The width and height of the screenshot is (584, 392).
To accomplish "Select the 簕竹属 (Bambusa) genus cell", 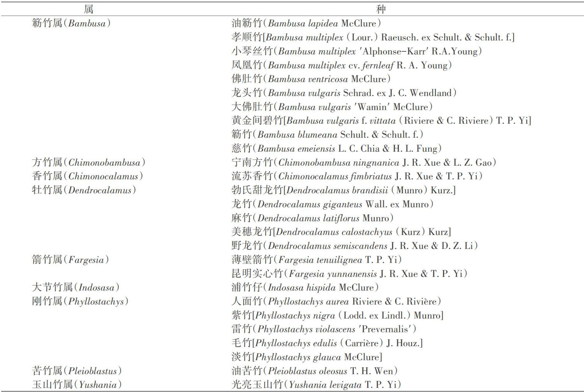I will [71, 23].
